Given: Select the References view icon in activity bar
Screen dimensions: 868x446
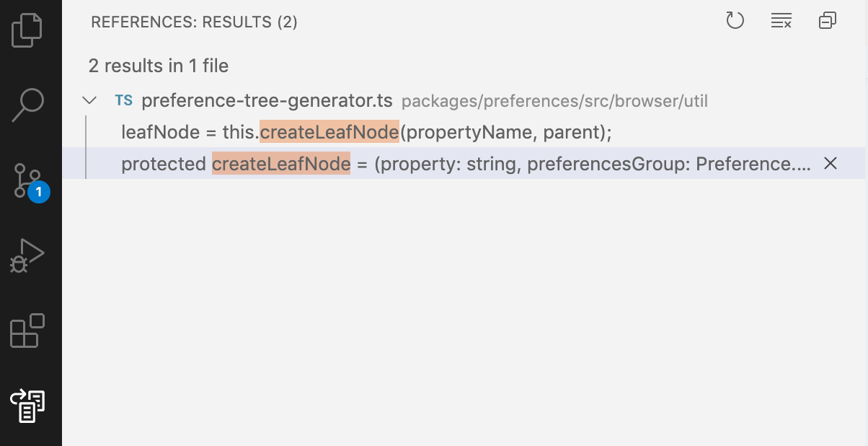Looking at the screenshot, I should tap(27, 406).
